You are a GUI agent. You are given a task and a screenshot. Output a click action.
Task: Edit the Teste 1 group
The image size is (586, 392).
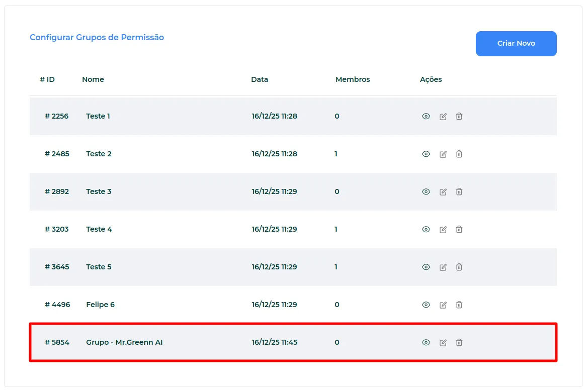tap(443, 117)
